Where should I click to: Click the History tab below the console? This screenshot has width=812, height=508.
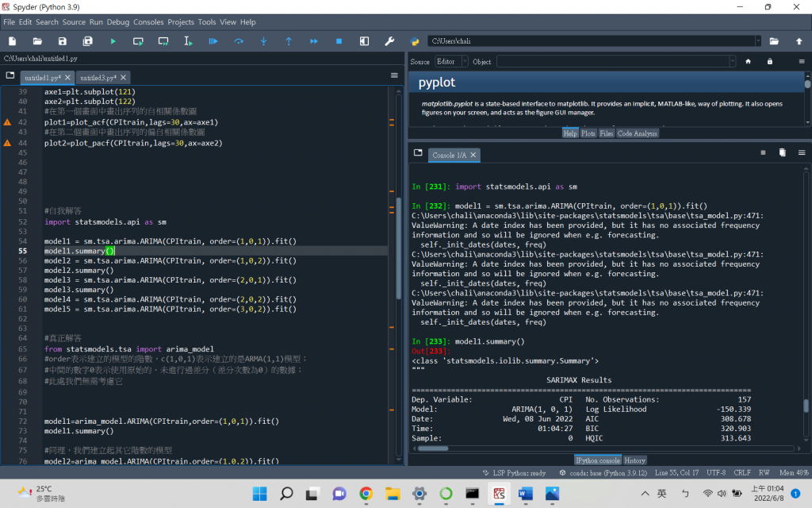tap(634, 460)
